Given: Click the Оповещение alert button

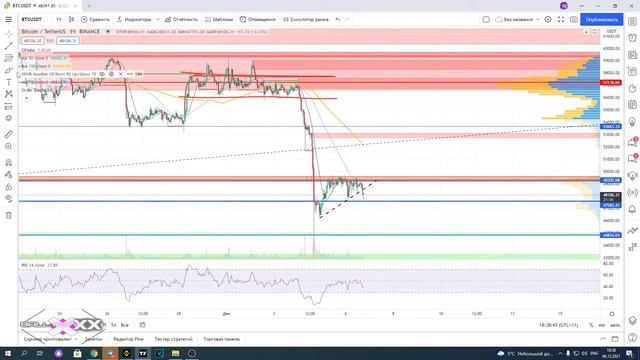Looking at the screenshot, I should 258,19.
